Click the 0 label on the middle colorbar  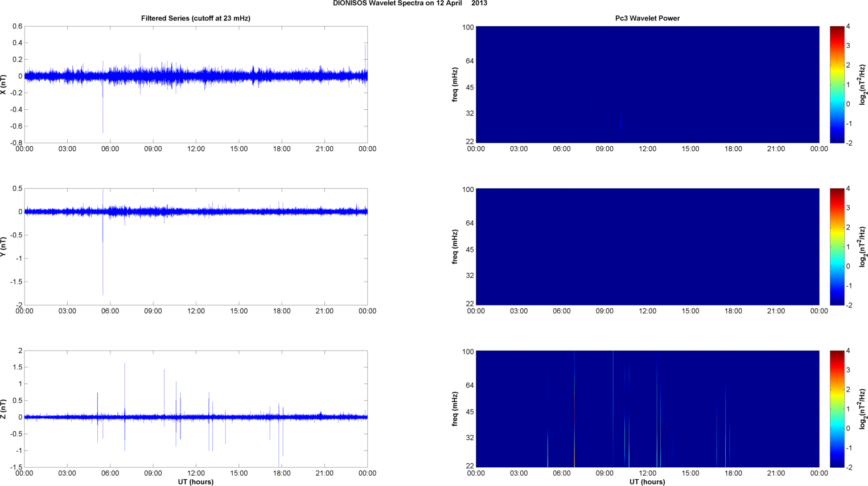(848, 266)
